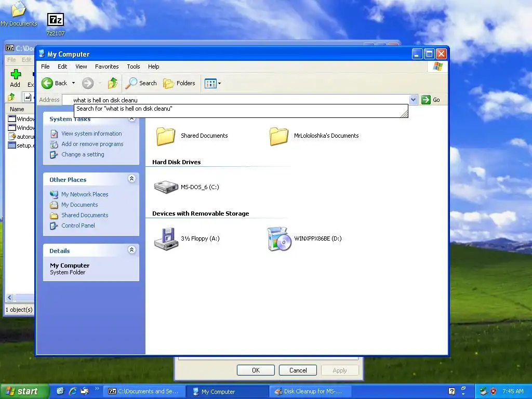Image resolution: width=532 pixels, height=399 pixels.
Task: Click the red security shield tray icon
Action: [494, 391]
